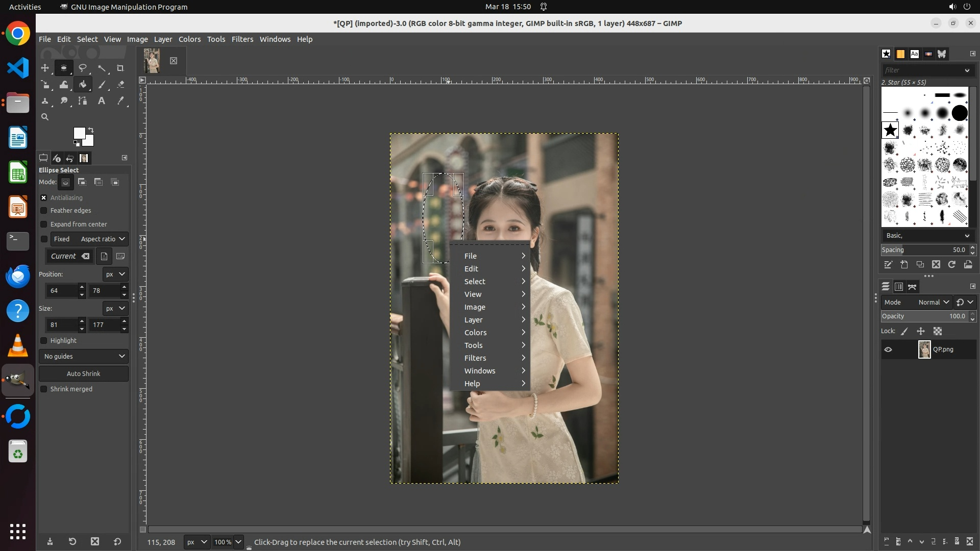
Task: Open the Colors menu in menu bar
Action: pyautogui.click(x=189, y=39)
